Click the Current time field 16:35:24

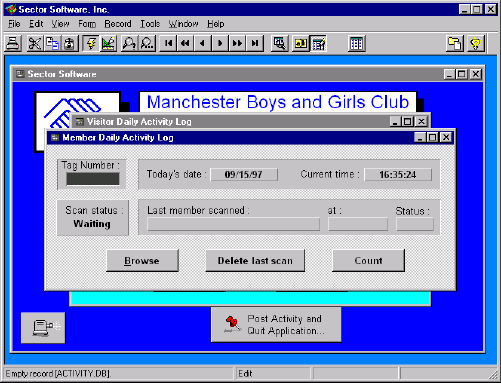[398, 175]
